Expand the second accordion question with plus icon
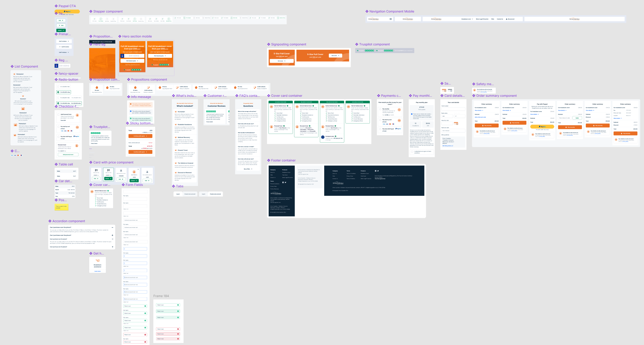Image resolution: width=644 pixels, height=345 pixels. click(x=112, y=235)
